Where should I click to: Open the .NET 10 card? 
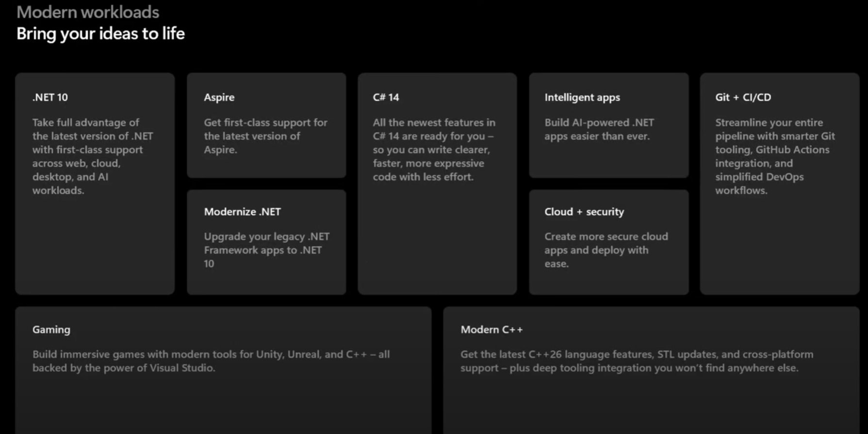point(95,184)
